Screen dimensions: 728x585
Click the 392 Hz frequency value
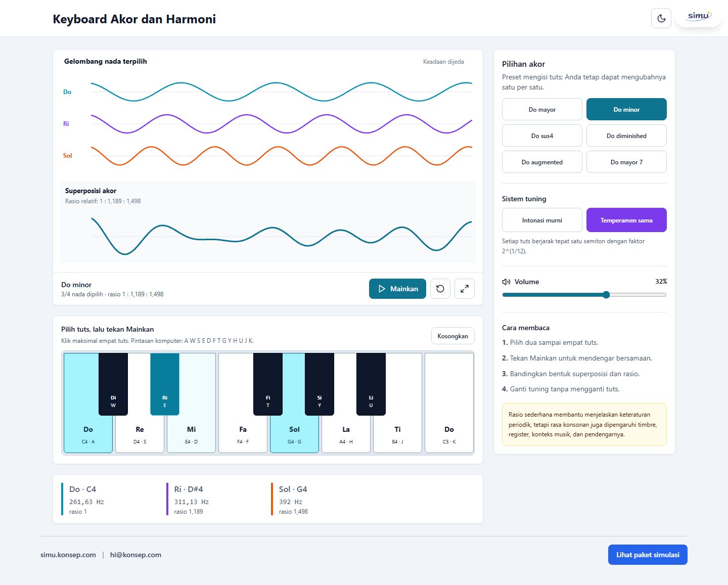(291, 502)
